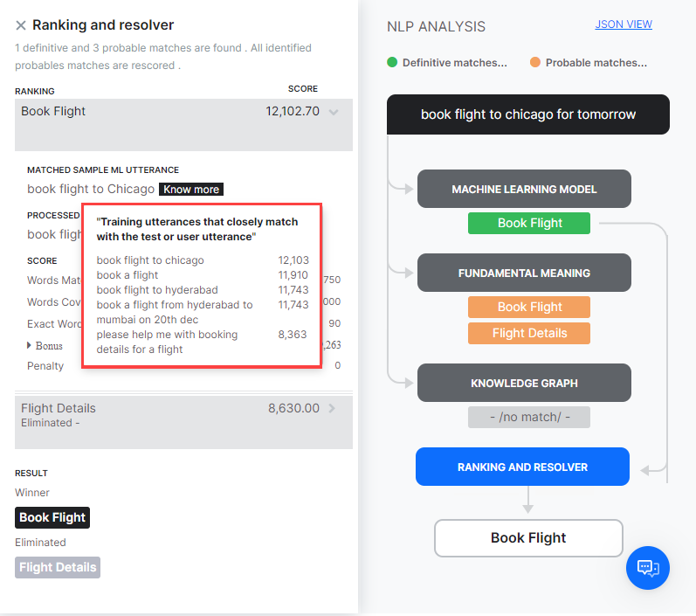Click orange Flight Details match chip
The width and height of the screenshot is (696, 616).
pos(529,333)
